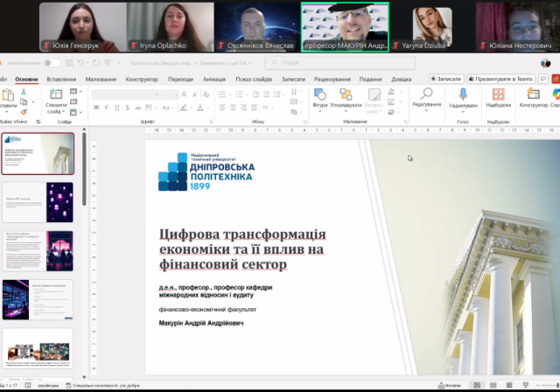
Task: Open the slide Section dropdown
Action: point(76,113)
